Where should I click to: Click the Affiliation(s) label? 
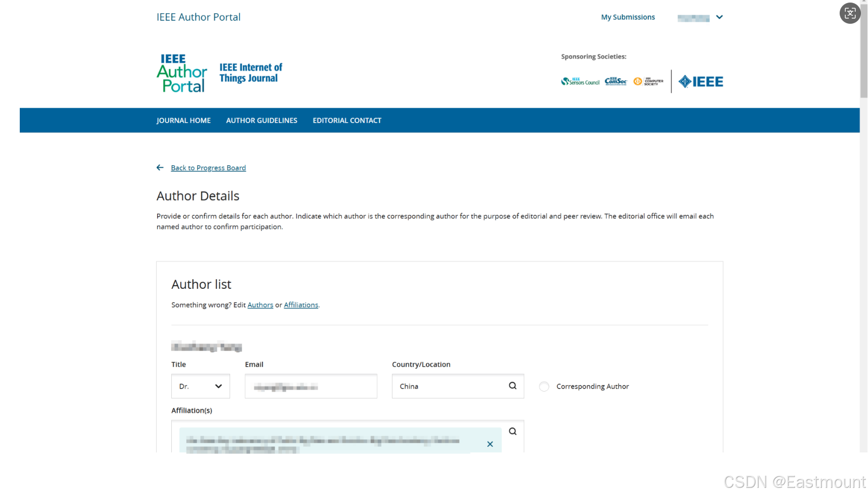point(192,410)
